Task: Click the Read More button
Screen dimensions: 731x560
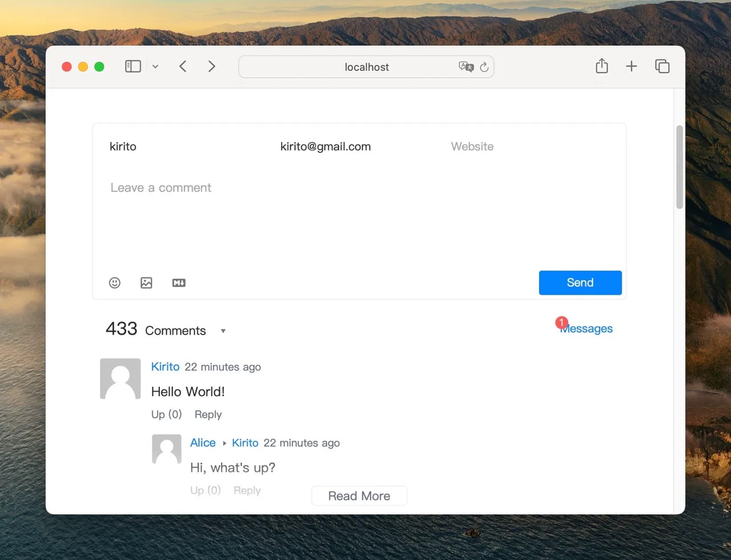Action: point(359,495)
